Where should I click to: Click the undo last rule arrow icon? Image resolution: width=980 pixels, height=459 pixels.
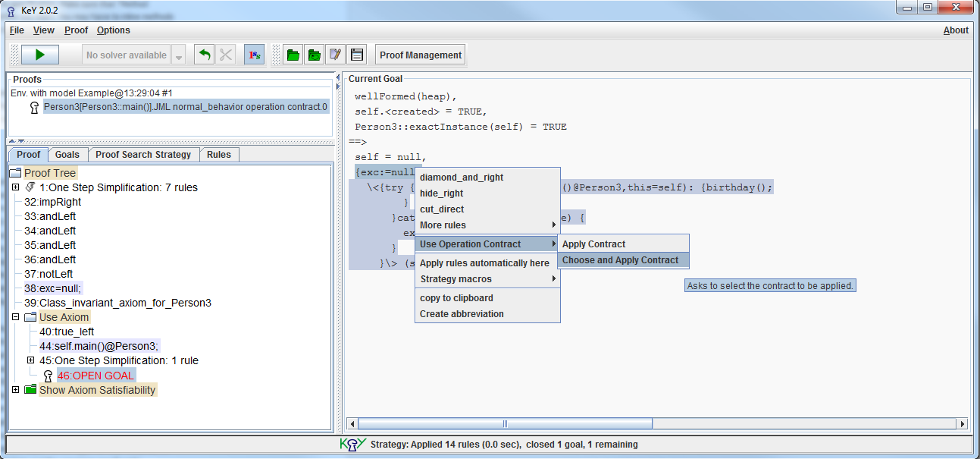click(204, 55)
